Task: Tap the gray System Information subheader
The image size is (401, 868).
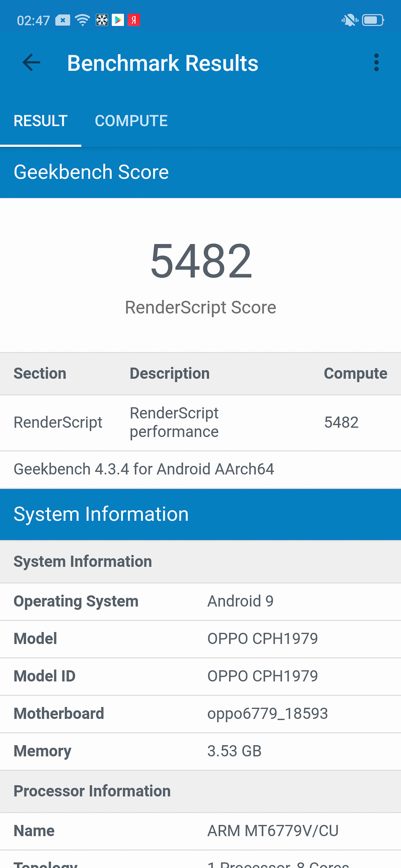Action: point(200,562)
